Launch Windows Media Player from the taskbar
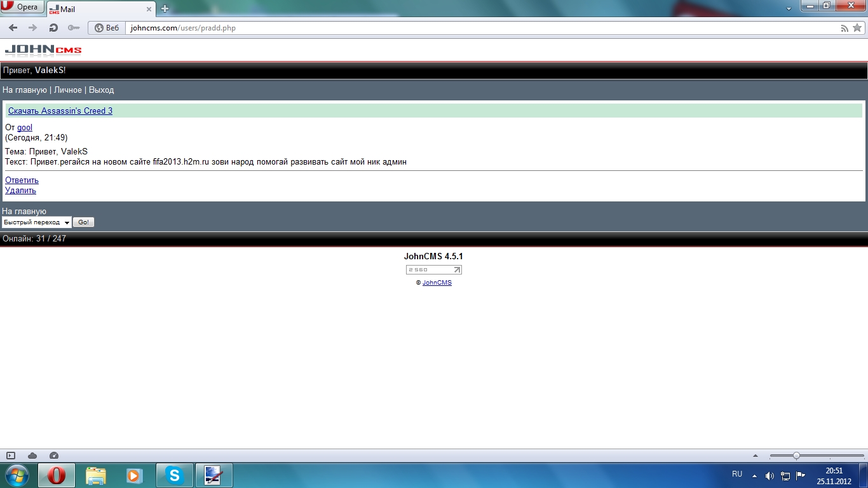Screen dimensions: 868x488 click(x=135, y=475)
